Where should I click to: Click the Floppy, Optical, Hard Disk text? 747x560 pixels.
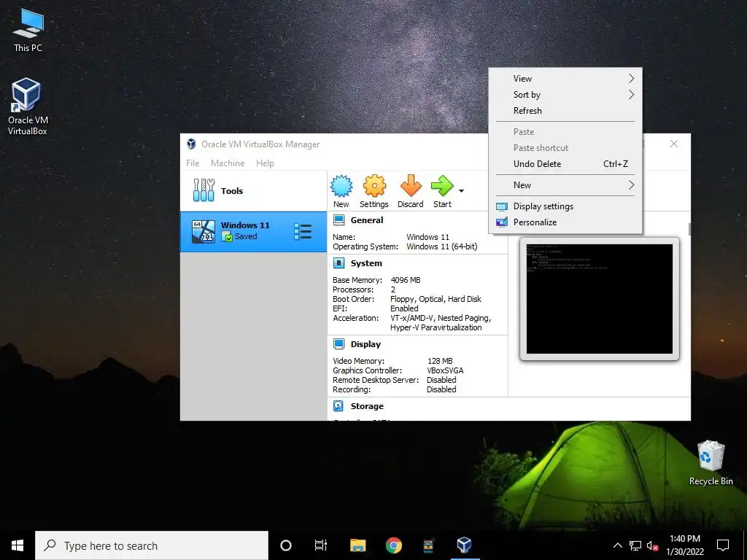(436, 299)
